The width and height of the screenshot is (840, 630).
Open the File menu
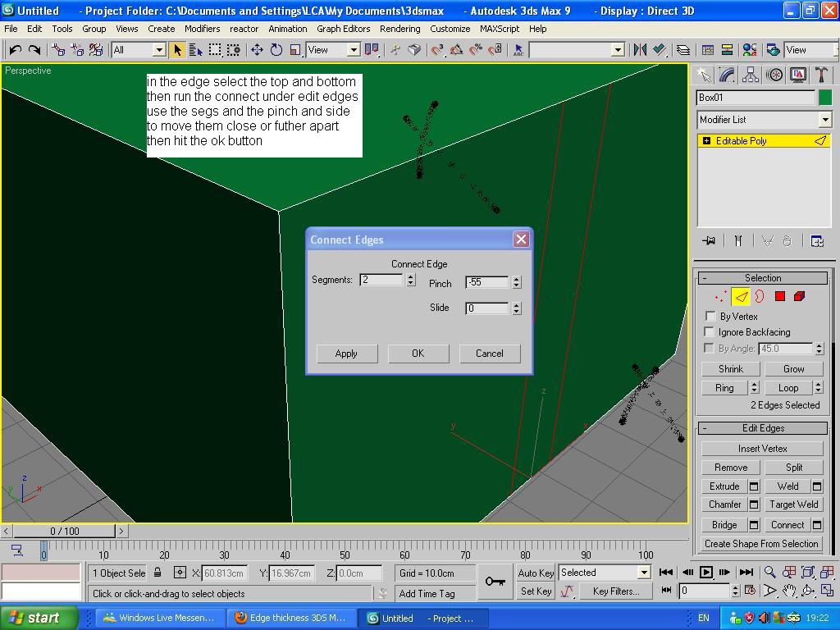[x=11, y=29]
